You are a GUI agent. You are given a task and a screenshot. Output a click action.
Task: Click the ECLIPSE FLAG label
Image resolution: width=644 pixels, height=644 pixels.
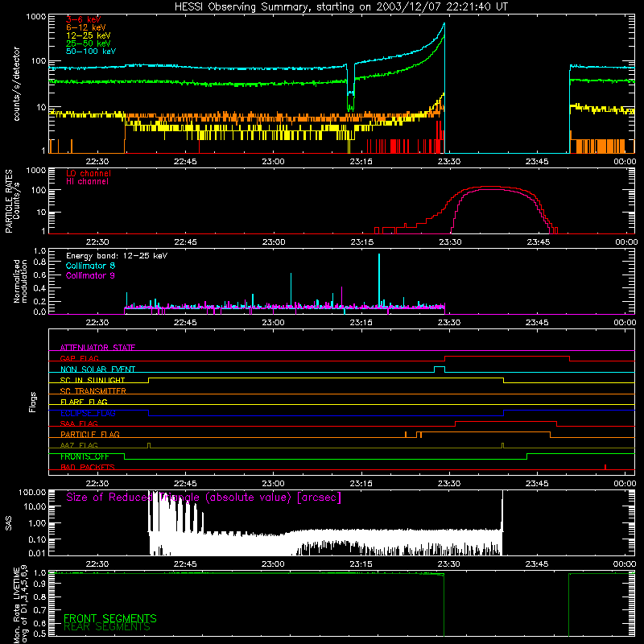[88, 413]
